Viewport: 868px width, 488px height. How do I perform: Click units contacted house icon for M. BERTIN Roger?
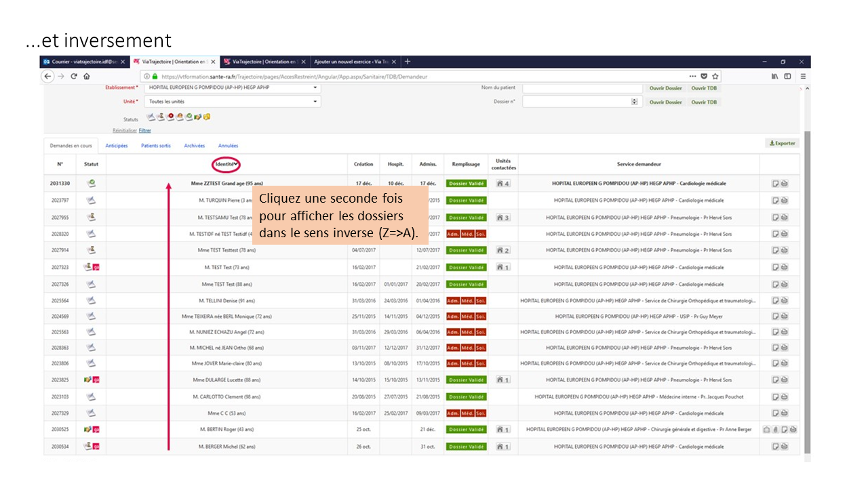tap(502, 430)
